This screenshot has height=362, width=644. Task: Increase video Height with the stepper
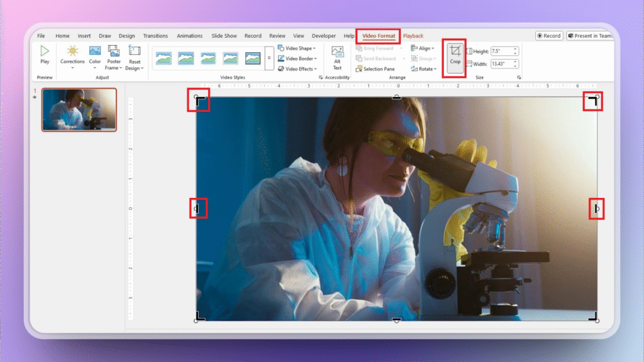click(516, 48)
